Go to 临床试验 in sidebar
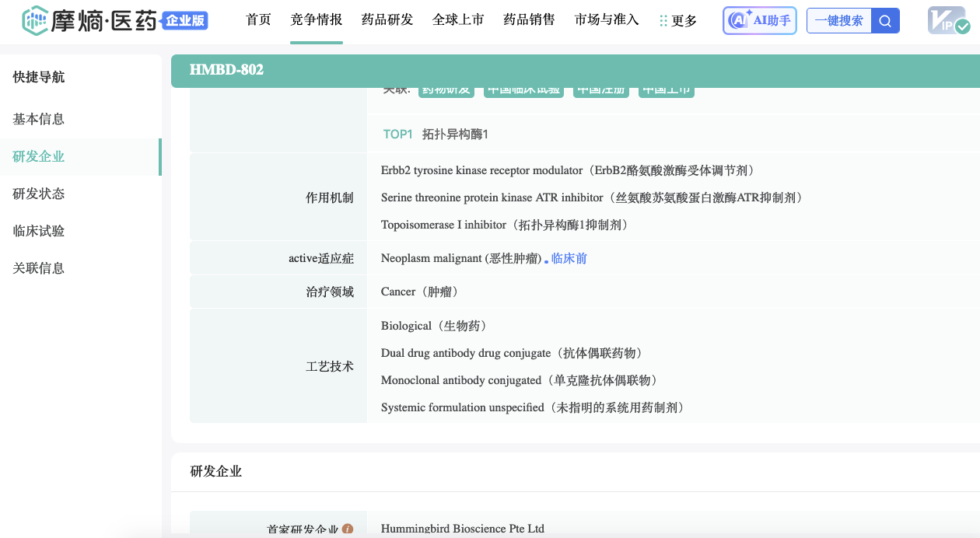 pyautogui.click(x=39, y=231)
